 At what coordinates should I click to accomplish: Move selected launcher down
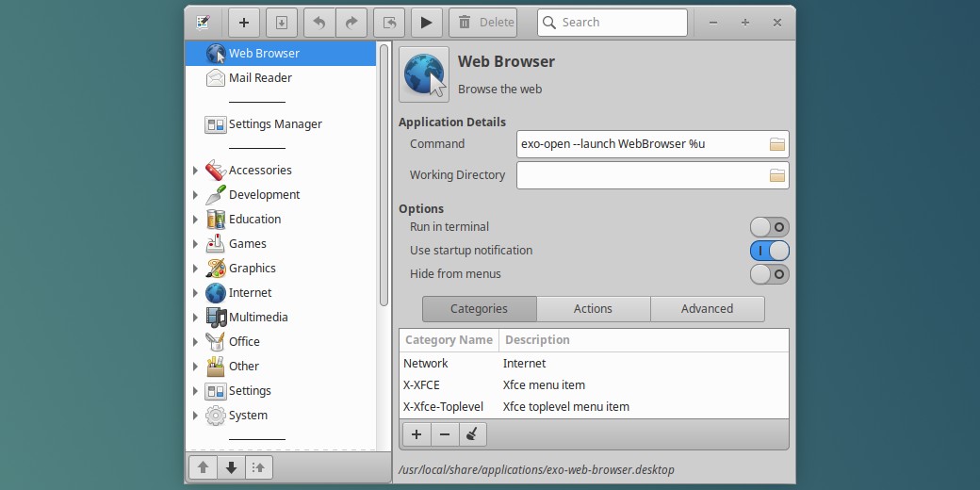231,466
